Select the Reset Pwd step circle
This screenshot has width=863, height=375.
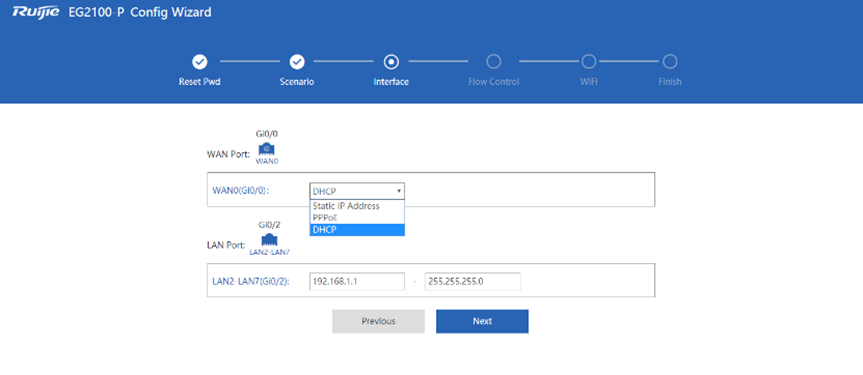(200, 62)
